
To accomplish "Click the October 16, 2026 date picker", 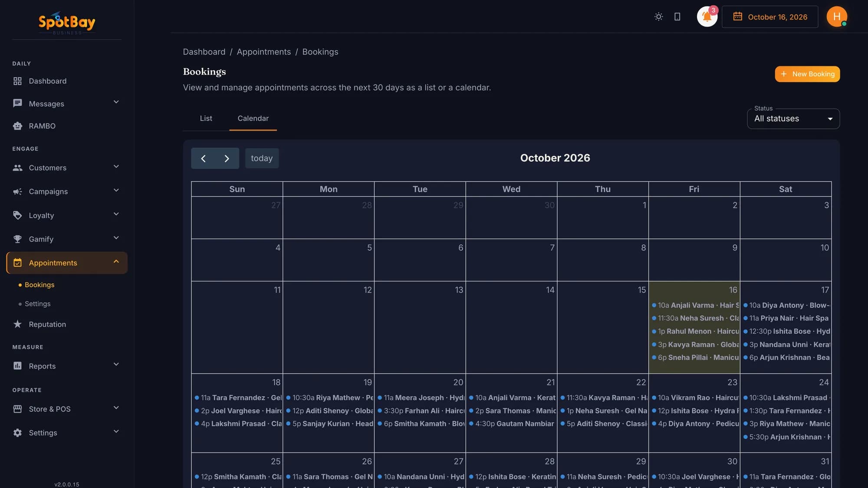I will tap(769, 16).
